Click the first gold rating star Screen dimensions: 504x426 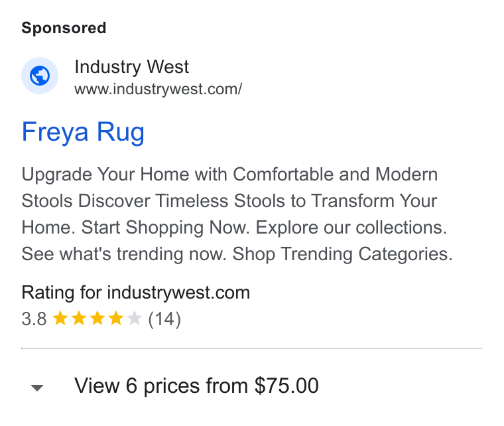tap(60, 319)
